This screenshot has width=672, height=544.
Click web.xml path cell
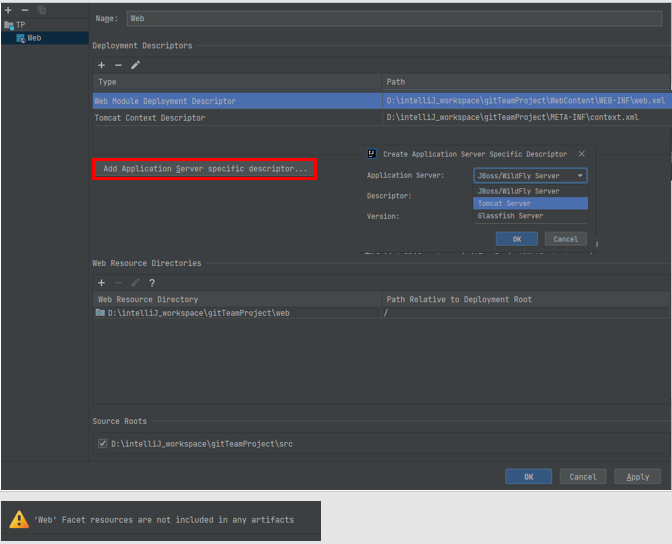(x=526, y=101)
